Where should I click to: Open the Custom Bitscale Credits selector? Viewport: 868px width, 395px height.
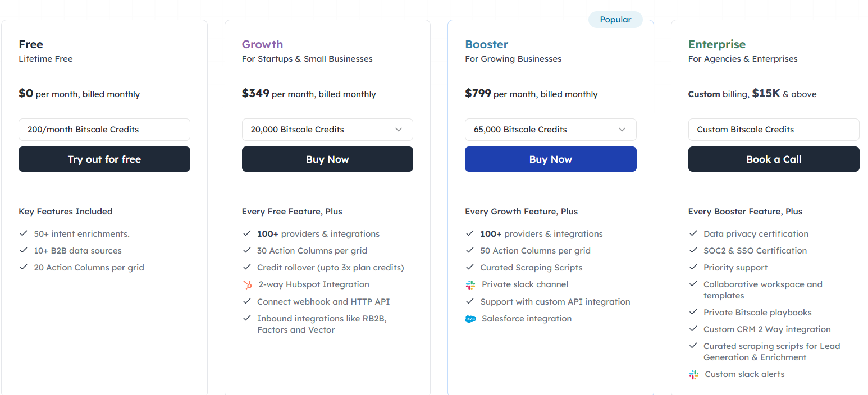tap(773, 130)
